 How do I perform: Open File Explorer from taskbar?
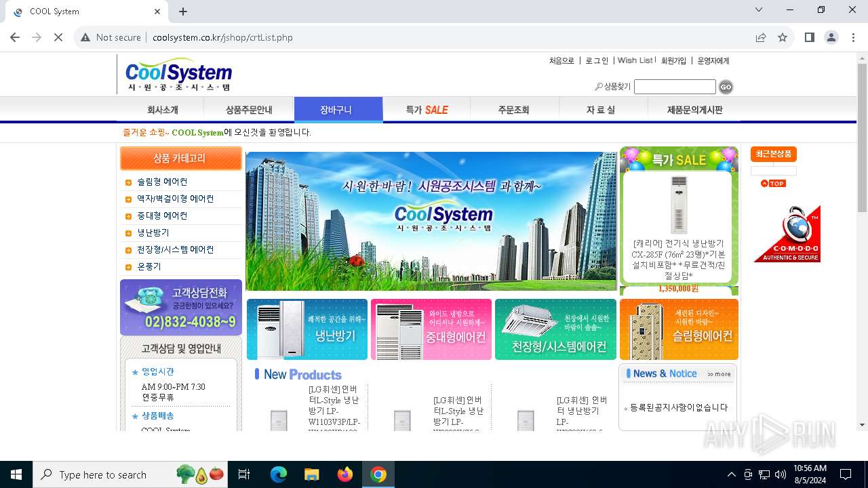click(x=312, y=474)
